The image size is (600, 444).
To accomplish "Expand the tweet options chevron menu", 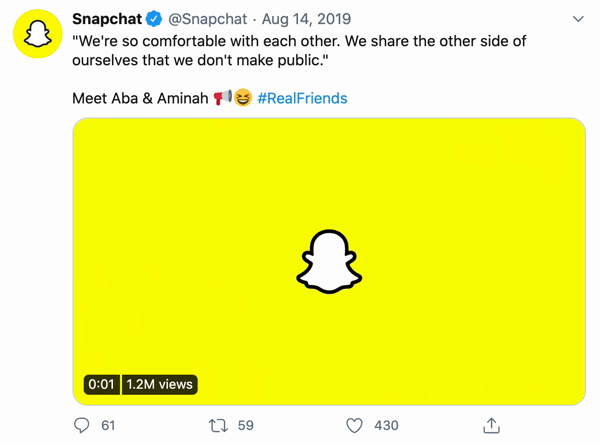I will pyautogui.click(x=578, y=19).
